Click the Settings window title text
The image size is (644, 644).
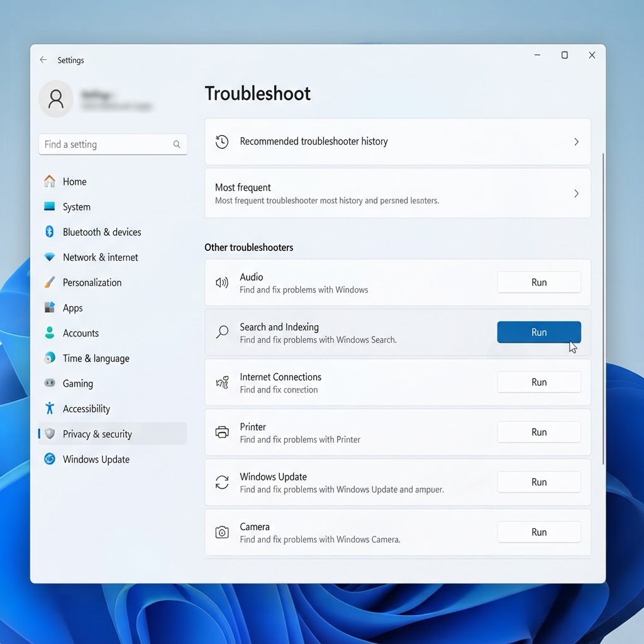(70, 60)
